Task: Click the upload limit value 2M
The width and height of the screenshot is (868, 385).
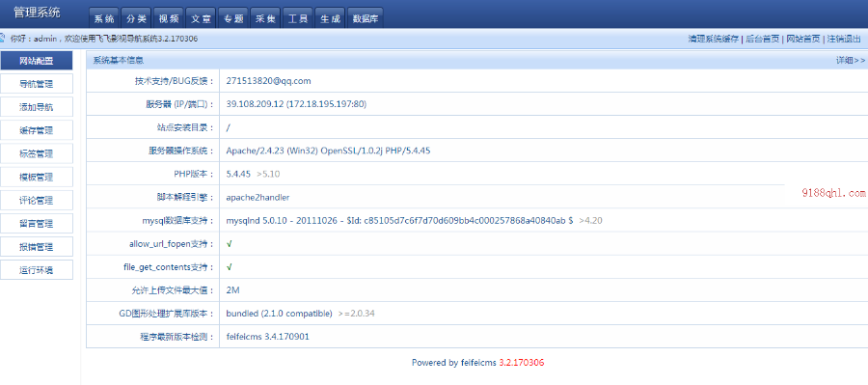Action: pyautogui.click(x=232, y=290)
